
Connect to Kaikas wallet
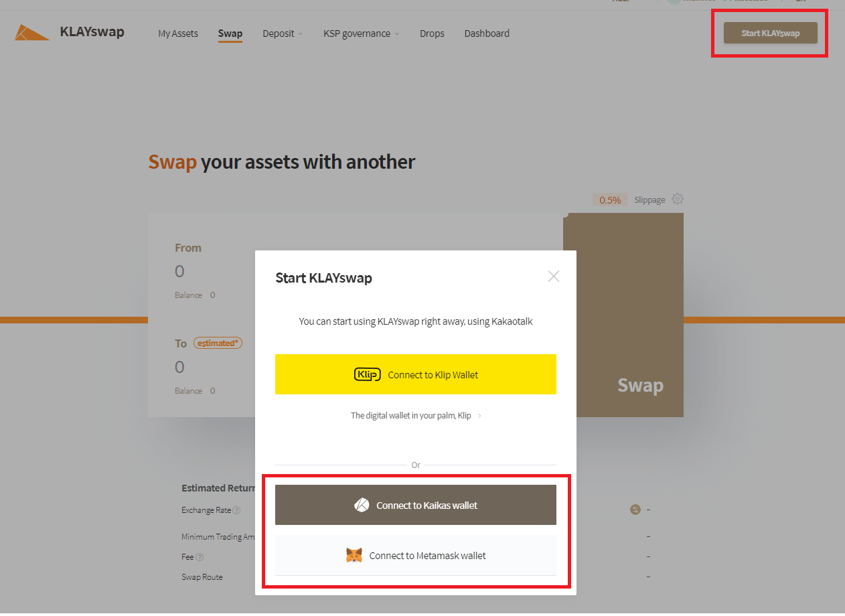pyautogui.click(x=416, y=505)
